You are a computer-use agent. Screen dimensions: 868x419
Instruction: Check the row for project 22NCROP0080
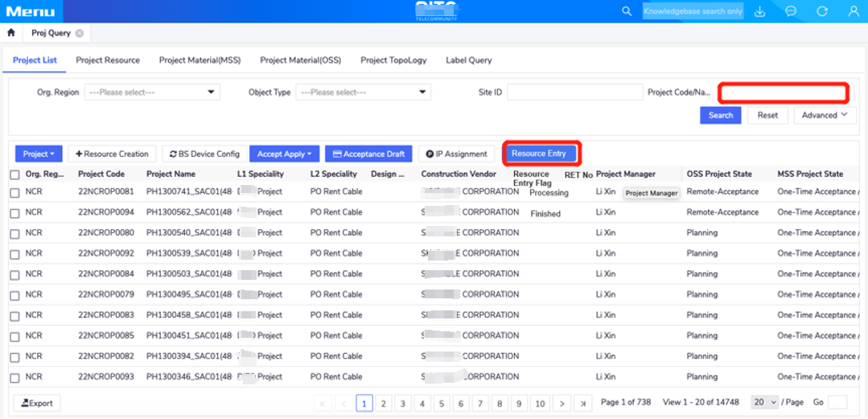(15, 233)
